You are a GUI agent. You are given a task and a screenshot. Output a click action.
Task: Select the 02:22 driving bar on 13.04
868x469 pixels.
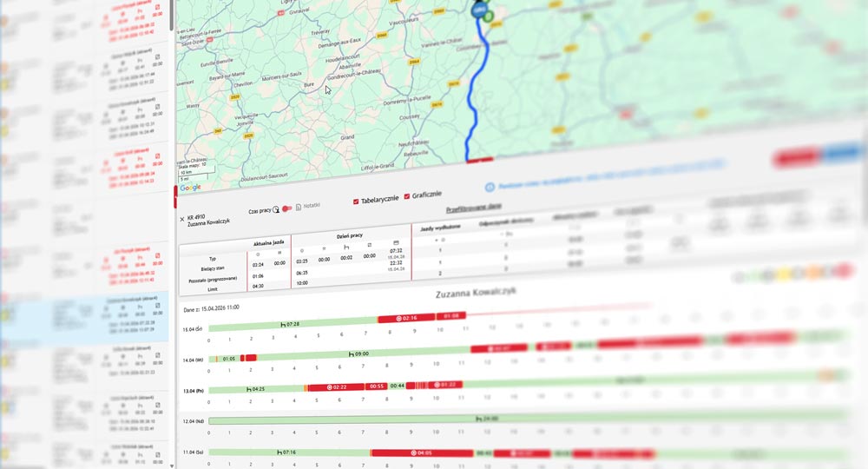click(337, 386)
